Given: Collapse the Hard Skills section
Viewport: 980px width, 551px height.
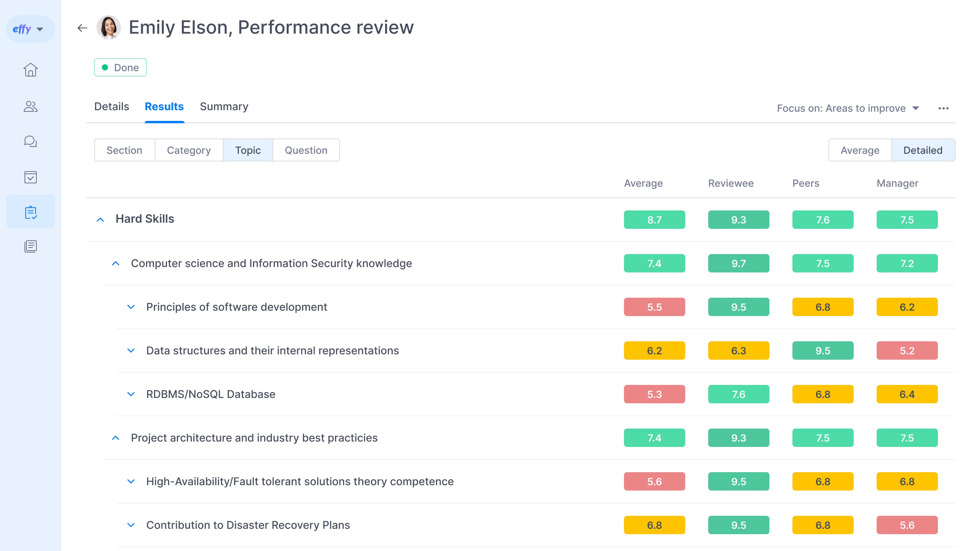Looking at the screenshot, I should [x=100, y=220].
